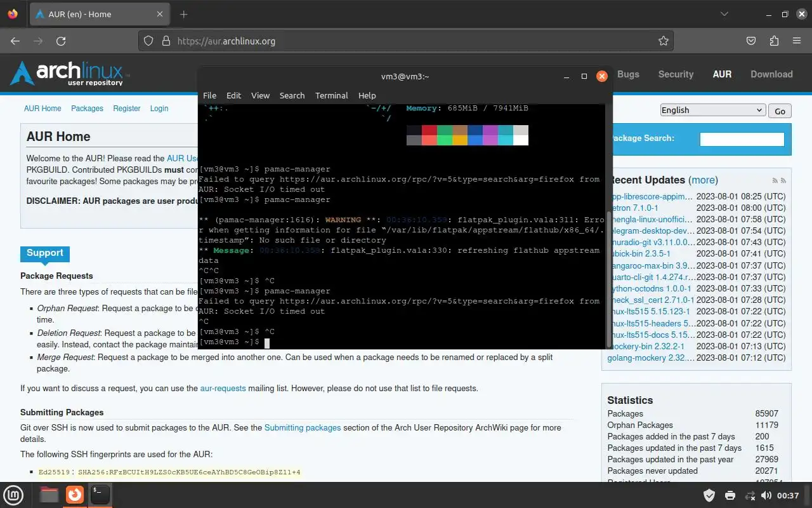Open the Firefox hamburger menu
This screenshot has height=508, width=812.
click(797, 41)
